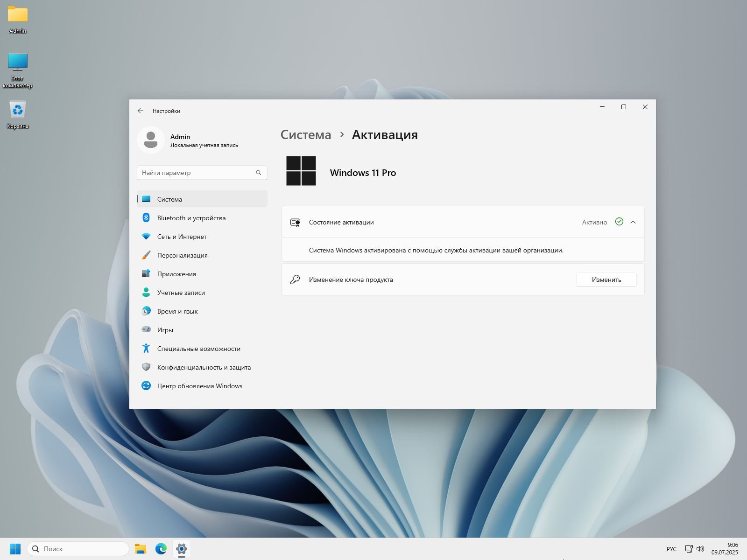
Task: Click the gamepad icon for Игры
Action: point(146,329)
